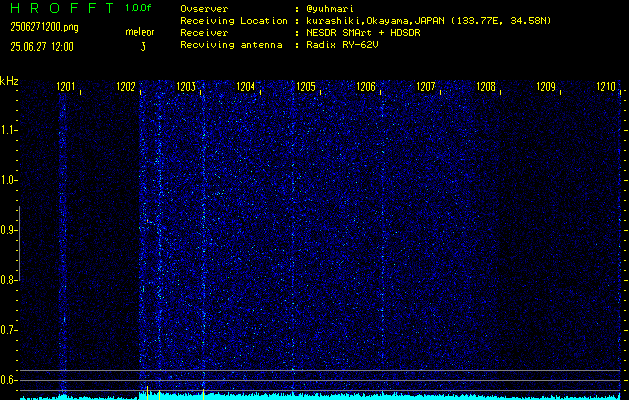
Task: Click the 1206 time marker
Action: (x=366, y=87)
